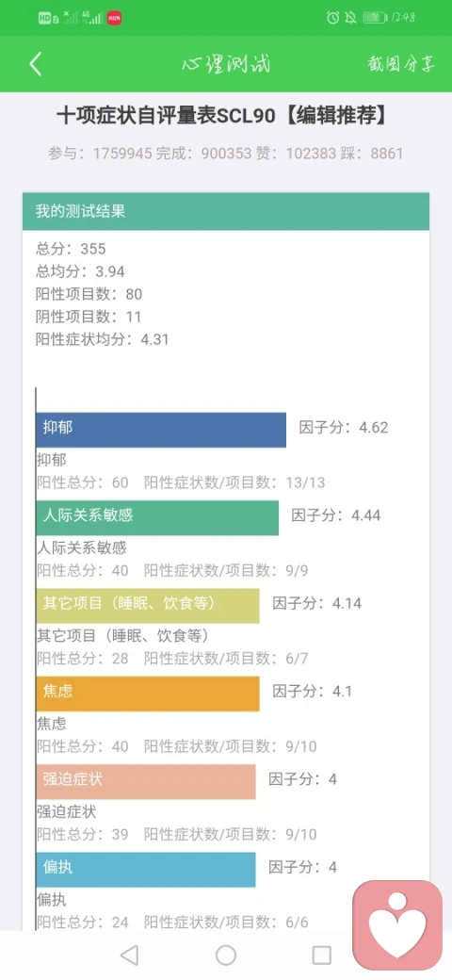Tap Android back navigation triangle
Screen dimensions: 452x980
pyautogui.click(x=129, y=955)
